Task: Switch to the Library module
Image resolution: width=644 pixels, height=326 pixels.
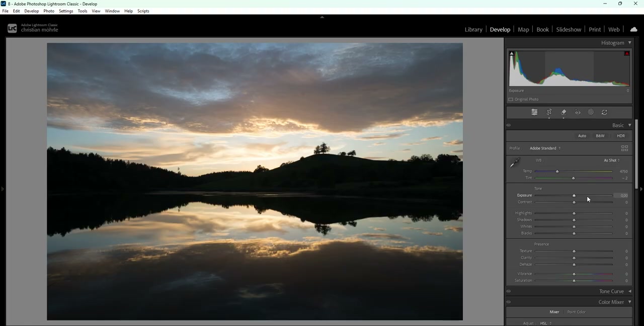Action: tap(473, 30)
